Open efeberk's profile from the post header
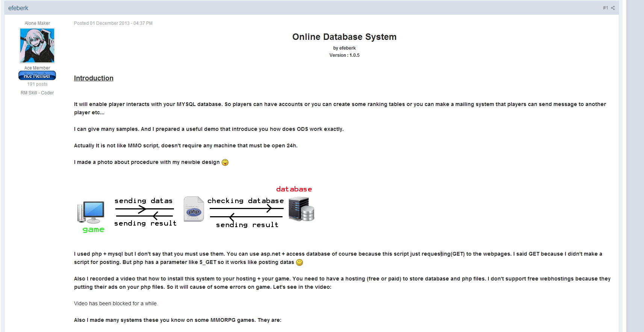This screenshot has width=644, height=332. (x=18, y=8)
